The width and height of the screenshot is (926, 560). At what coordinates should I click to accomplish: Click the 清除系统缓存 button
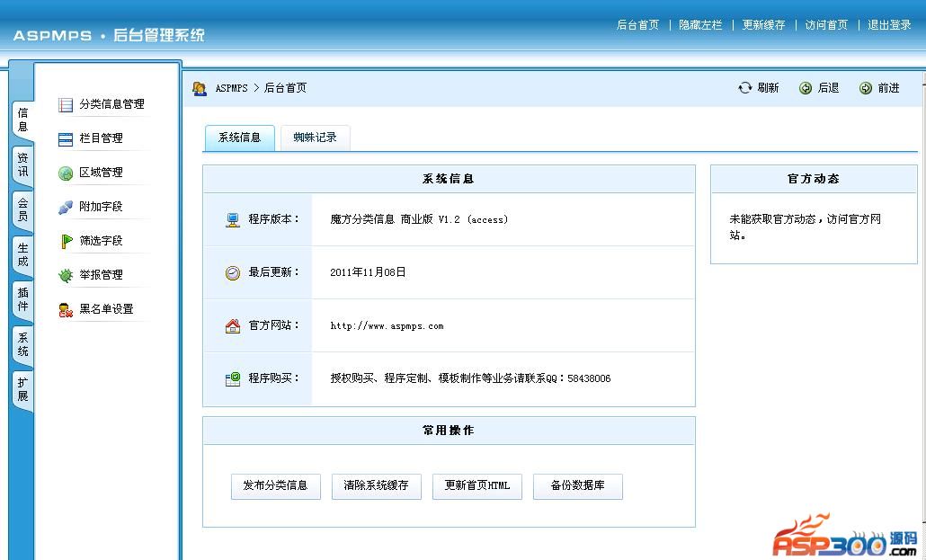[376, 486]
